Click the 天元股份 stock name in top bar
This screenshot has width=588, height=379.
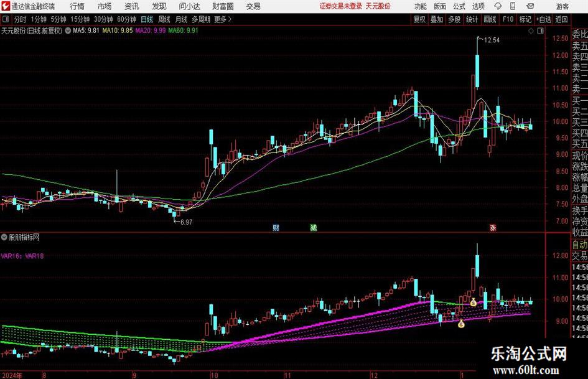(x=378, y=6)
